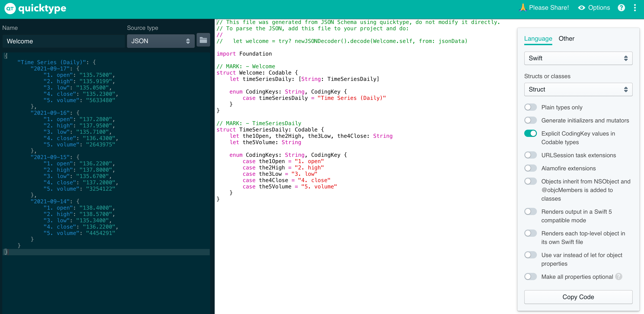The width and height of the screenshot is (644, 314).
Task: Click the praying hands Please Share icon
Action: (522, 8)
